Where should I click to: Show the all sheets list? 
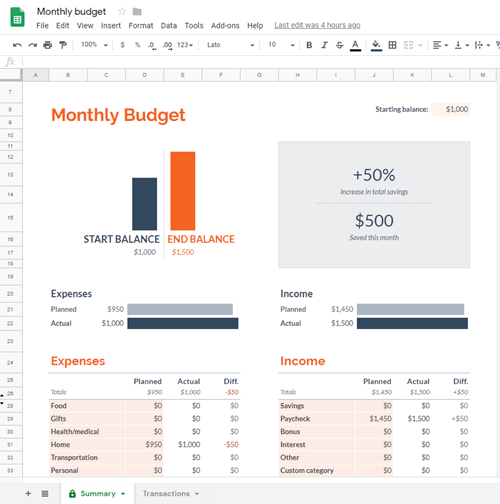[45, 494]
